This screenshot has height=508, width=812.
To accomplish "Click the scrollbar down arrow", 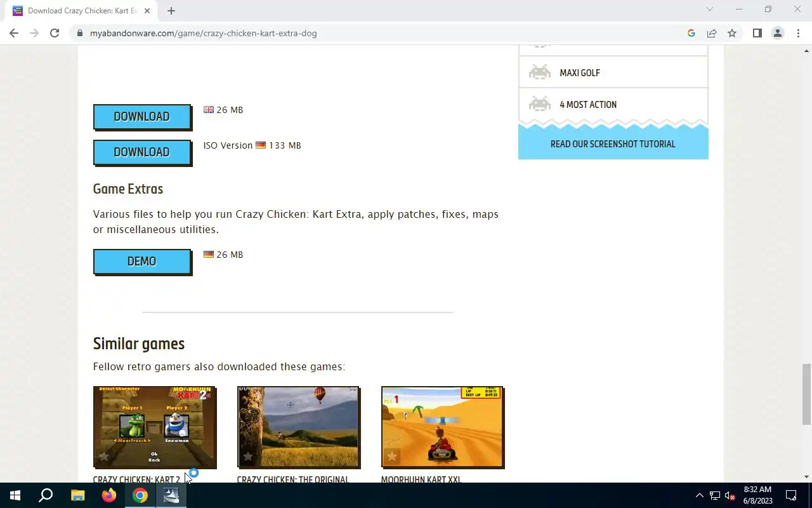I will coord(806,477).
